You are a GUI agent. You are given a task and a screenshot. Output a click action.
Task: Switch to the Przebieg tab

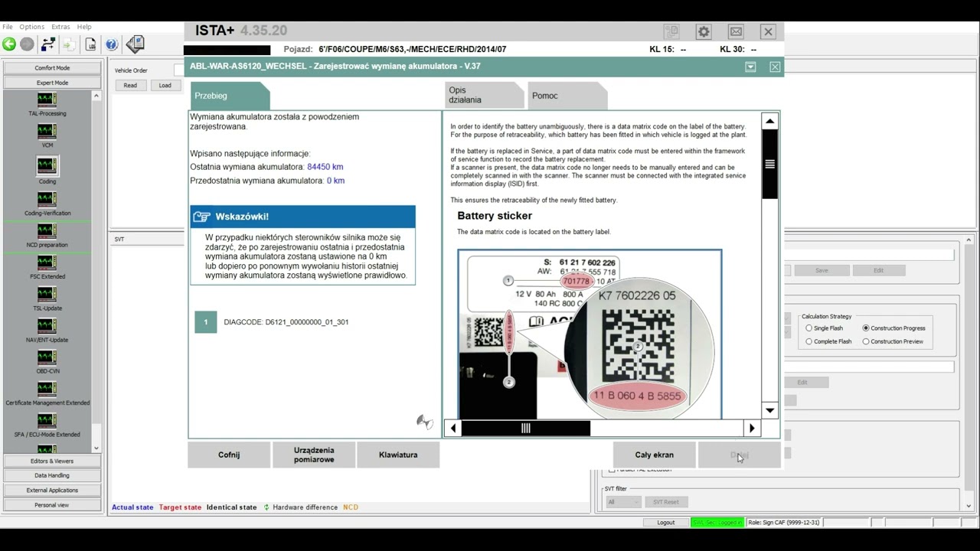(x=229, y=96)
